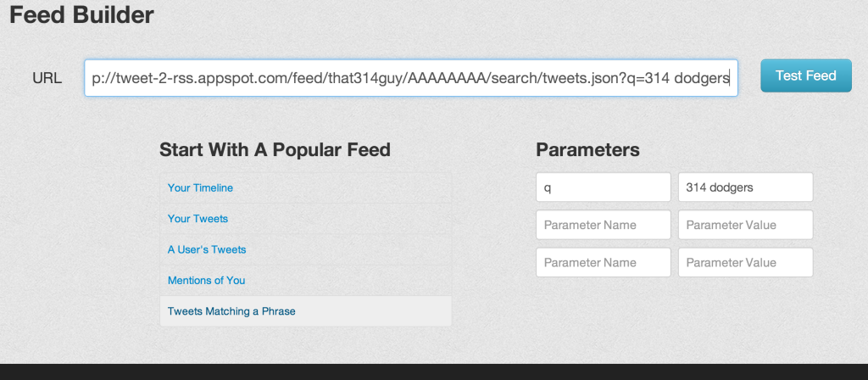Image resolution: width=868 pixels, height=380 pixels.
Task: Click the third row Parameter Value field
Action: click(x=745, y=263)
